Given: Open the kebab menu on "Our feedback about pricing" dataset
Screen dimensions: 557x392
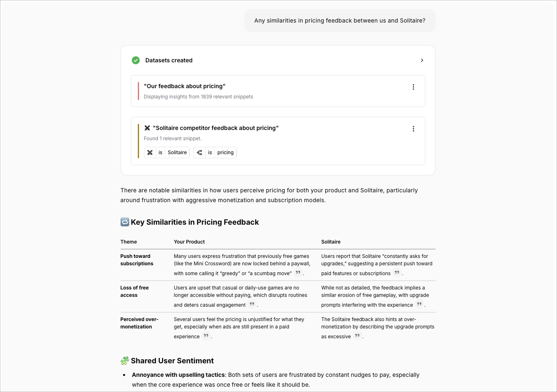Looking at the screenshot, I should [x=413, y=87].
